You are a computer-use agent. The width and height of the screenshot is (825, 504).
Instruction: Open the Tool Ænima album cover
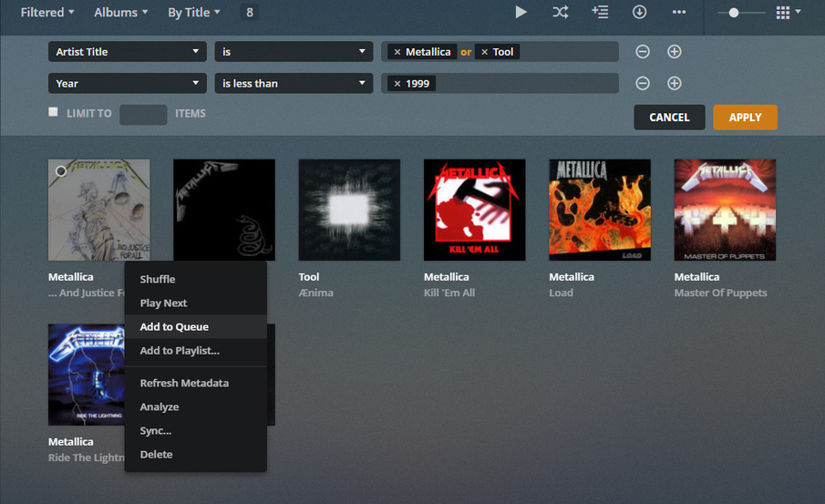point(349,210)
